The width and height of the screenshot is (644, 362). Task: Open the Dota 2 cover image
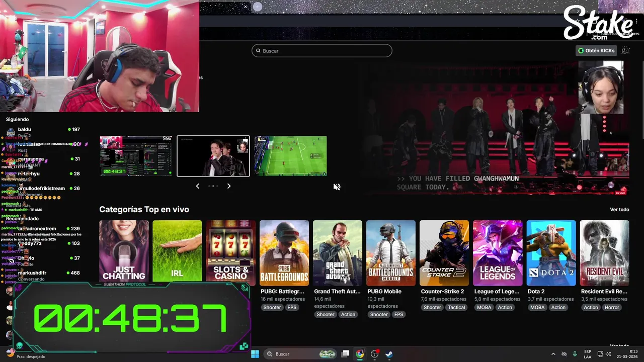click(x=551, y=253)
